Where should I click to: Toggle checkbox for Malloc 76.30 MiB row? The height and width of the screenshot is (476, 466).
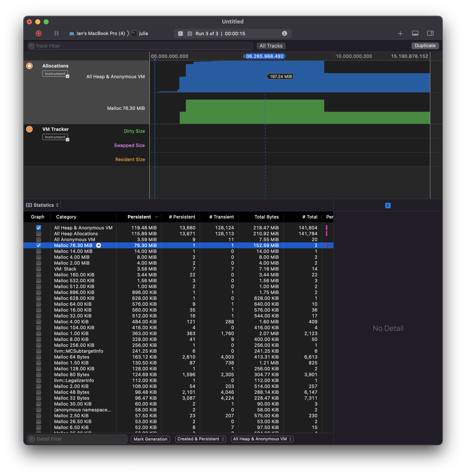pyautogui.click(x=38, y=245)
